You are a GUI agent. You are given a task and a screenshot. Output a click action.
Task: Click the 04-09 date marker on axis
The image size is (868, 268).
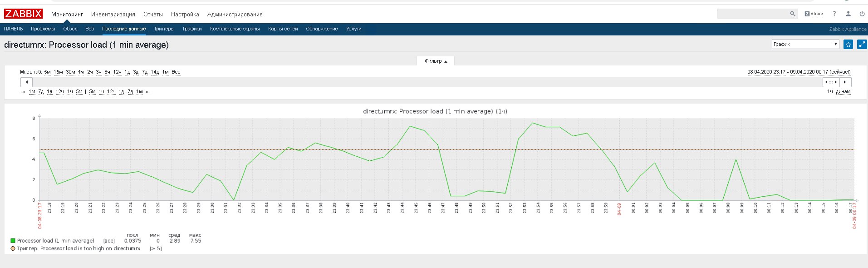coord(619,209)
